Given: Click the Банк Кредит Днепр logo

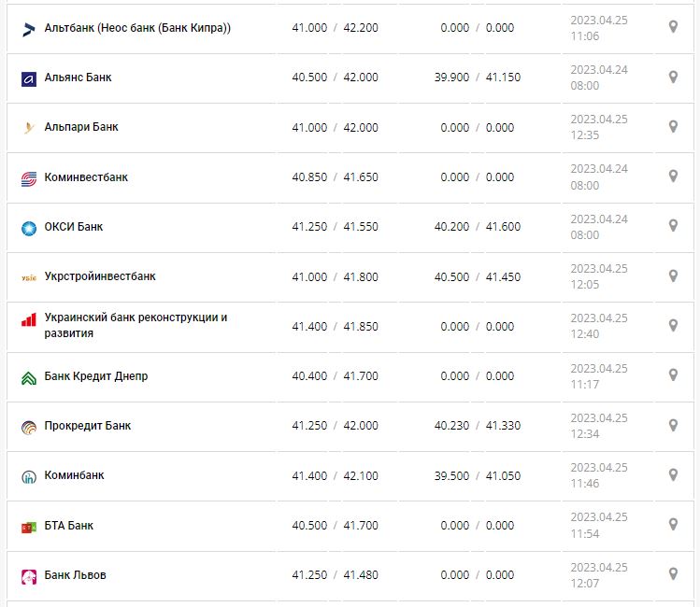Looking at the screenshot, I should click(28, 377).
